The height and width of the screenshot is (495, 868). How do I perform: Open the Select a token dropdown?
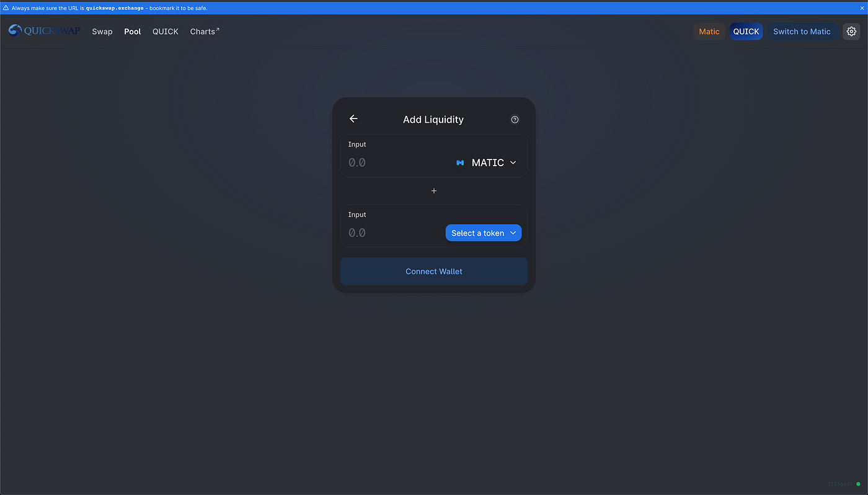(484, 233)
